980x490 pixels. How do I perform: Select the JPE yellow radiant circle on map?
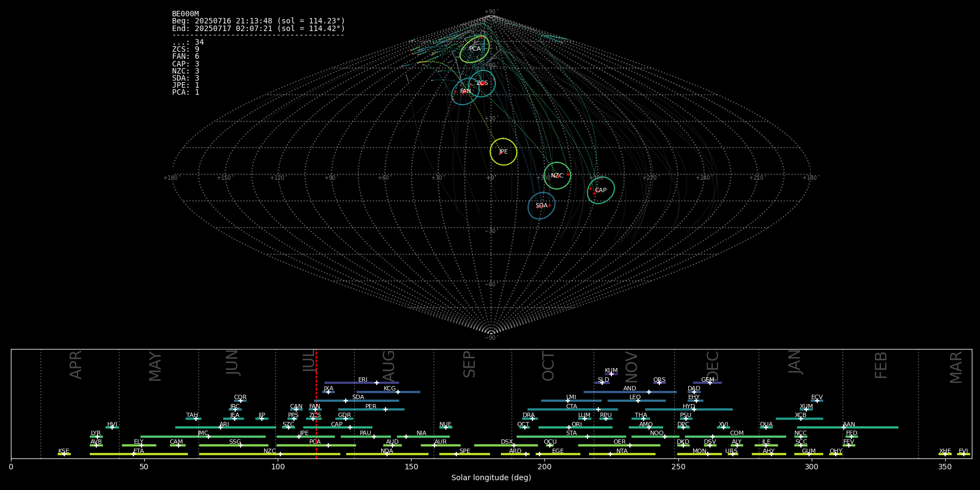[x=504, y=152]
